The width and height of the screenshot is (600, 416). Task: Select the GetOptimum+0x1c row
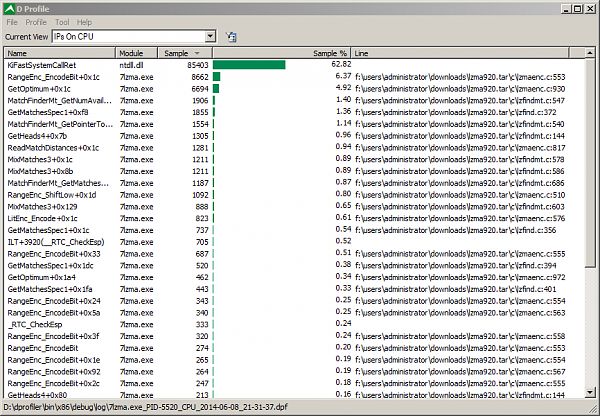click(x=295, y=89)
